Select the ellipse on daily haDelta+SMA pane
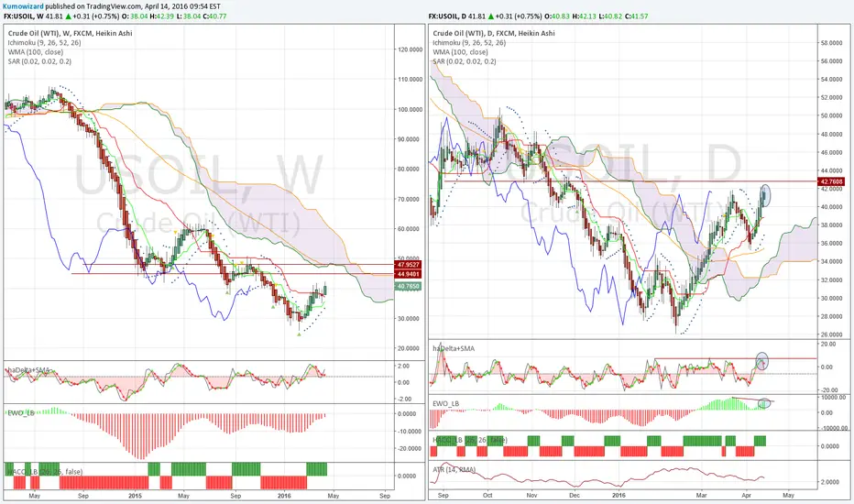 tap(762, 361)
